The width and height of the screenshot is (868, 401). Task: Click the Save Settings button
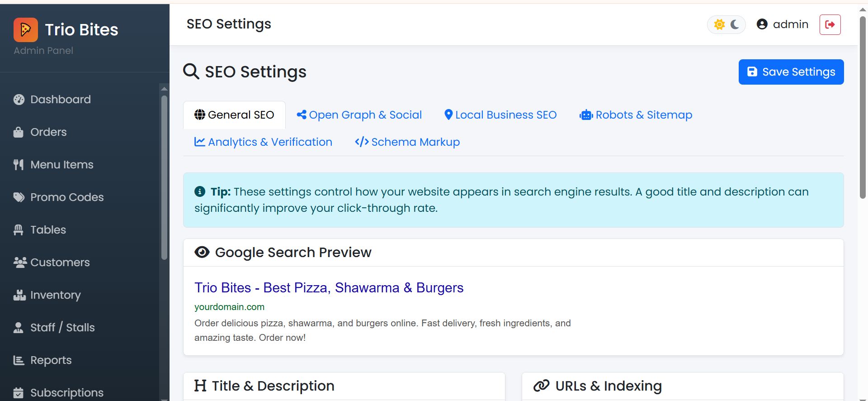tap(791, 72)
